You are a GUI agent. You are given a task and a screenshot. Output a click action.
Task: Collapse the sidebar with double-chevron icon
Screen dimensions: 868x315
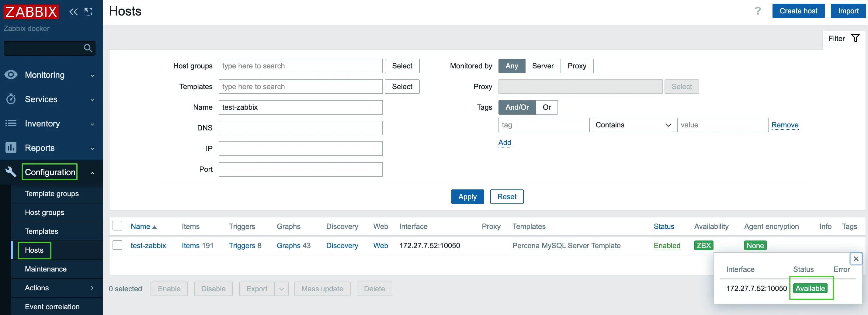point(74,12)
